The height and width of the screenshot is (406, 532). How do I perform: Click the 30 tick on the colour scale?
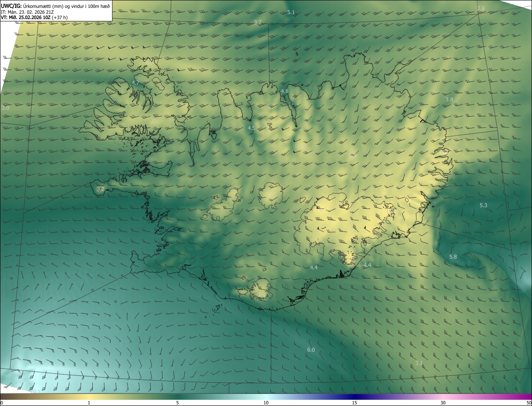pos(443,403)
